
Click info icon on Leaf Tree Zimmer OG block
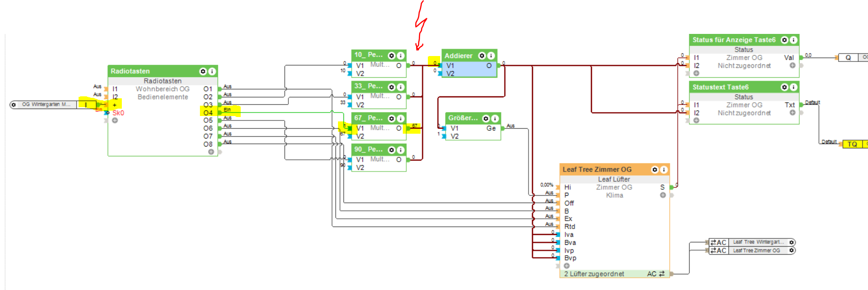664,170
